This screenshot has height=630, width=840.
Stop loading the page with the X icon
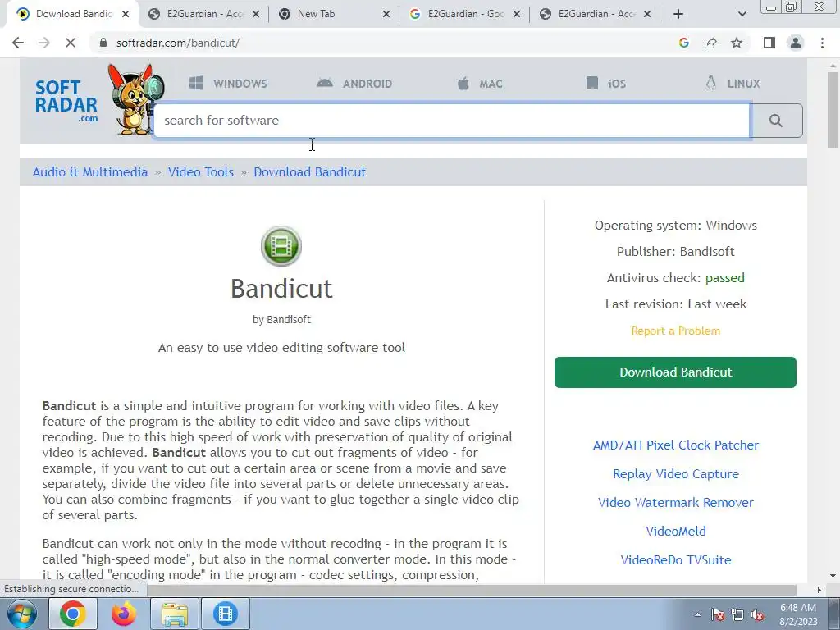(x=71, y=43)
